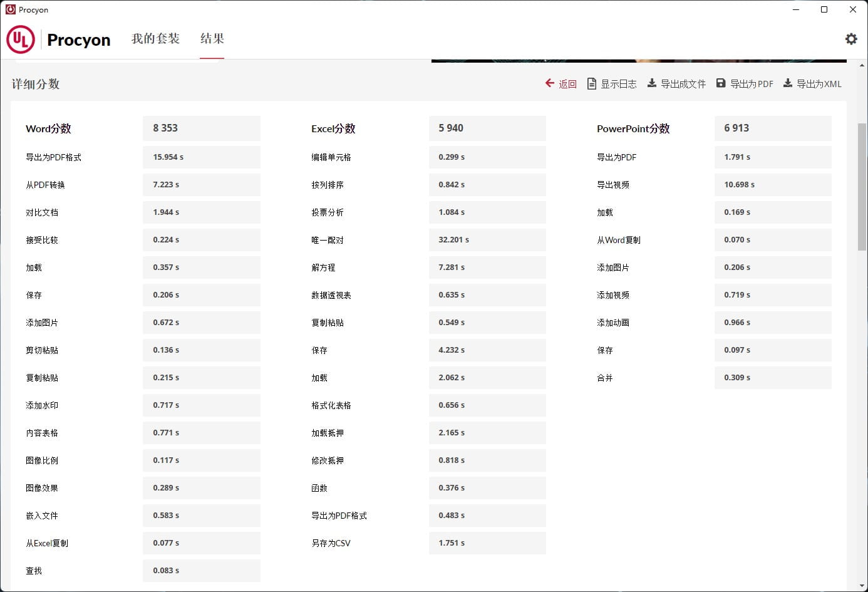
Task: Click the 投票分析 value 1.084 s
Action: (x=487, y=212)
